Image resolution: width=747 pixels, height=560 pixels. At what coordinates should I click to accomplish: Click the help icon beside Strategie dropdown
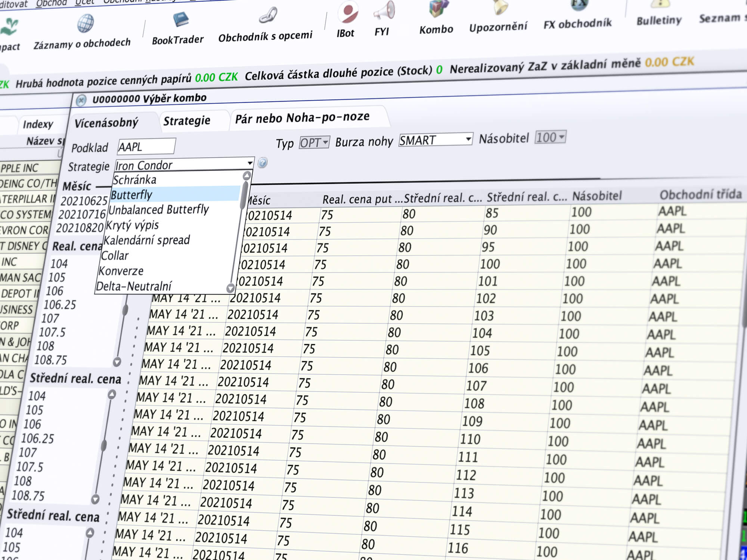coord(263,163)
